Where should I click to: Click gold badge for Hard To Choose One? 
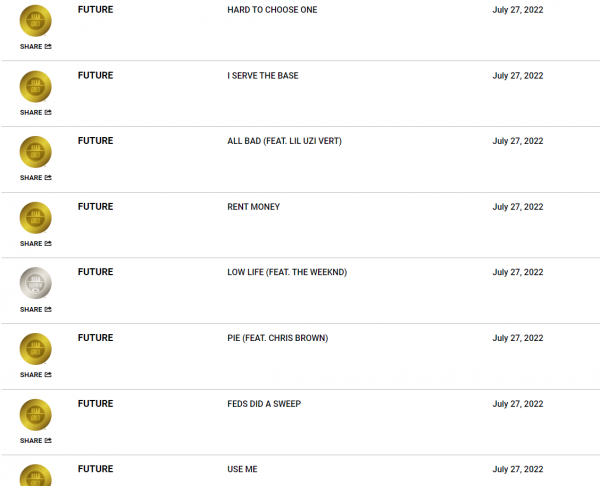36,21
